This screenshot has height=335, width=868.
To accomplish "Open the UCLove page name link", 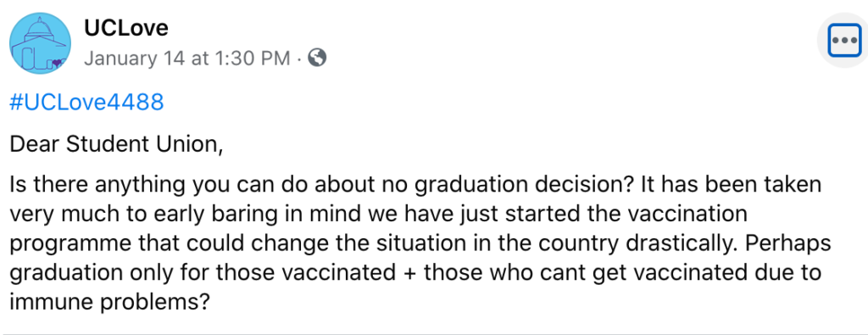I will pyautogui.click(x=125, y=28).
